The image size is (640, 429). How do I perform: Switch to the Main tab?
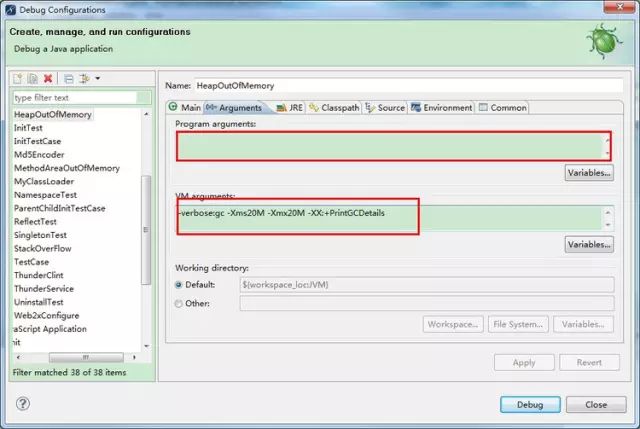(x=185, y=107)
